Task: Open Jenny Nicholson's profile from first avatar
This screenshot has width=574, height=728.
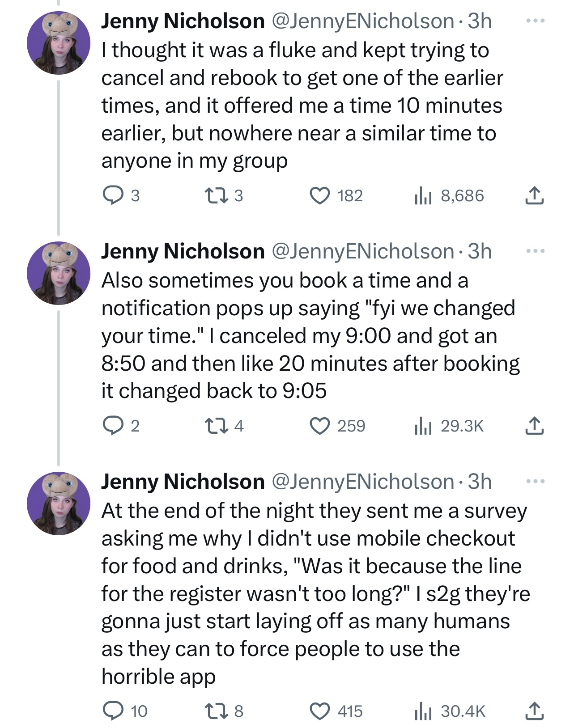Action: (x=59, y=43)
